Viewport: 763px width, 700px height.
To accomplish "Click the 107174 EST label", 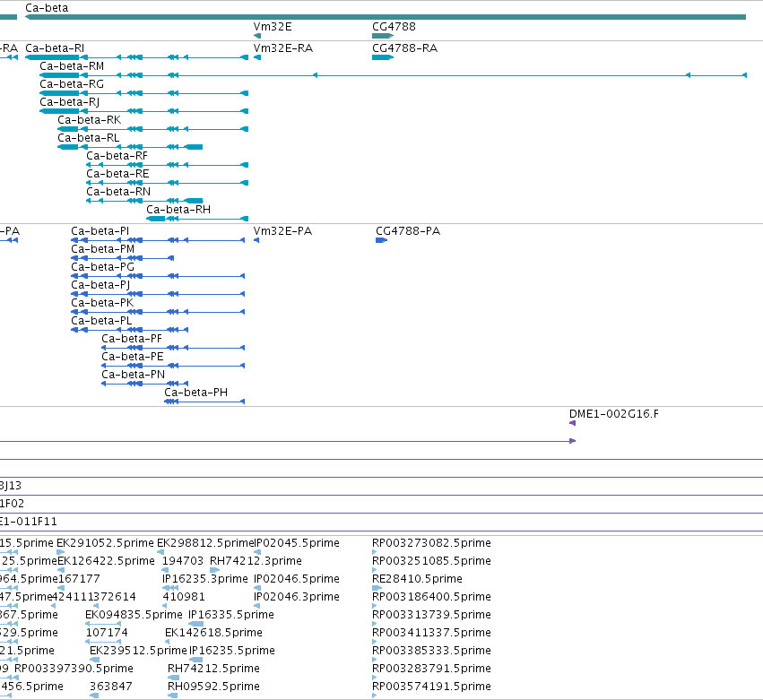I will click(107, 634).
